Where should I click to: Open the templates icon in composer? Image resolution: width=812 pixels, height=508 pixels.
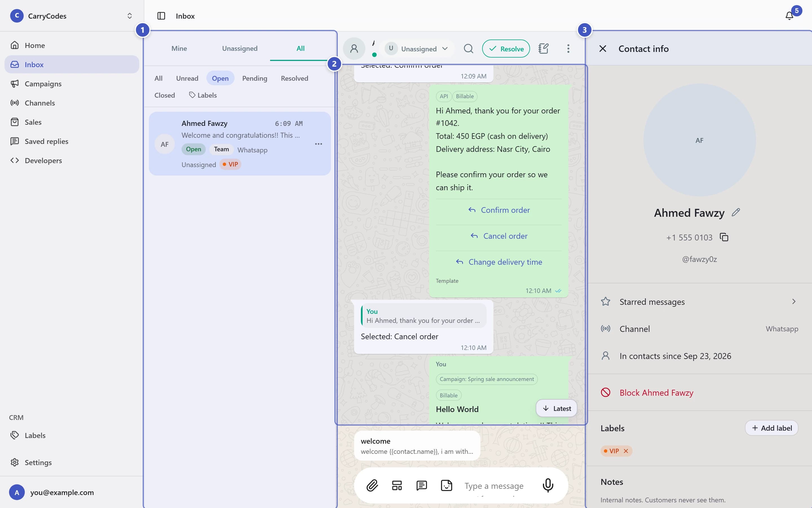pyautogui.click(x=397, y=485)
